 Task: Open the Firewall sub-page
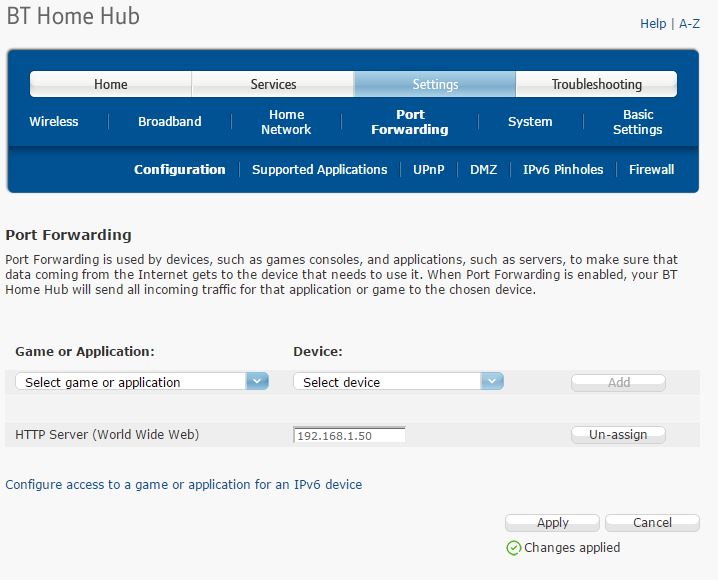(x=651, y=170)
